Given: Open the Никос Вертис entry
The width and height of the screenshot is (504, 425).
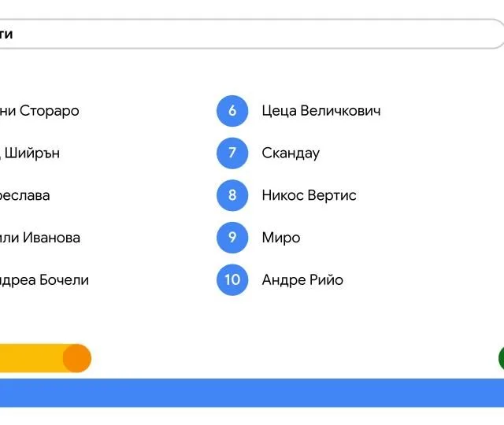Looking at the screenshot, I should click(309, 195).
